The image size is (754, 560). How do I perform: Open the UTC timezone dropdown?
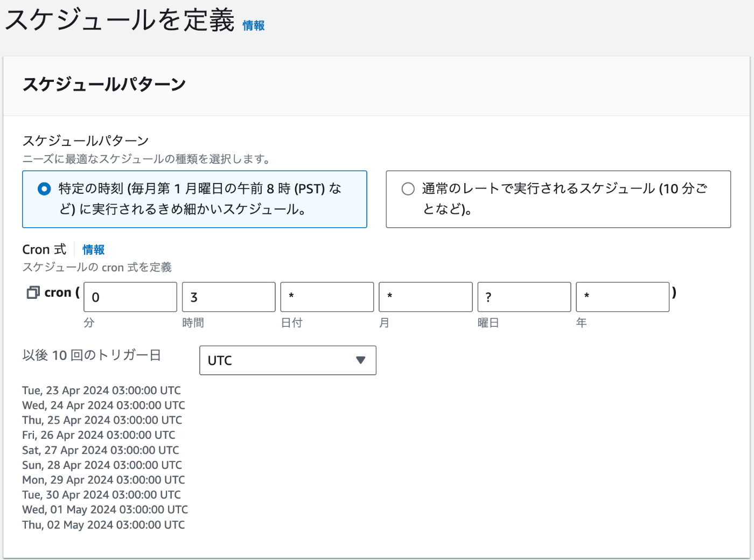[288, 360]
